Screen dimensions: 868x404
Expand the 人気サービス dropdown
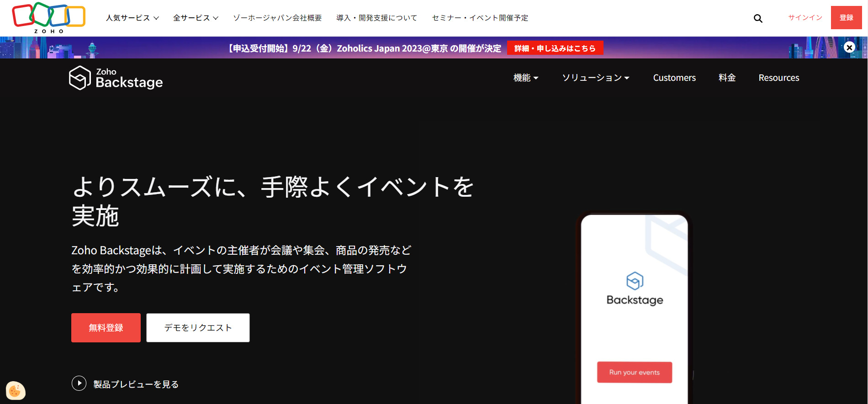[x=132, y=18]
